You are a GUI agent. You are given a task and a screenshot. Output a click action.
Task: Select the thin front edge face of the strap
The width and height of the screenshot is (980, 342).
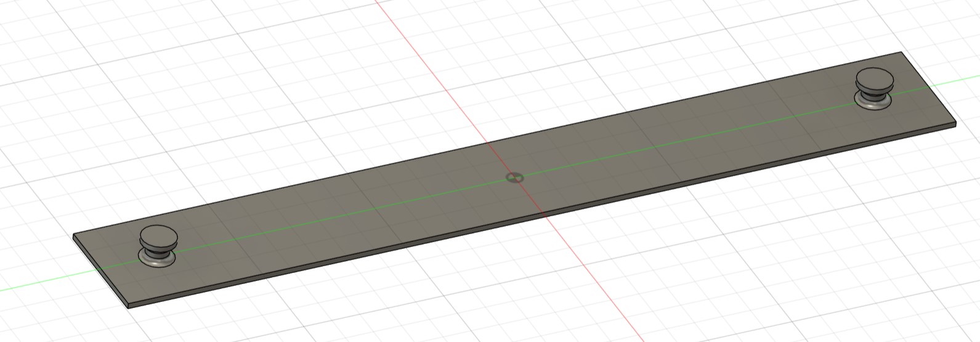point(542,216)
